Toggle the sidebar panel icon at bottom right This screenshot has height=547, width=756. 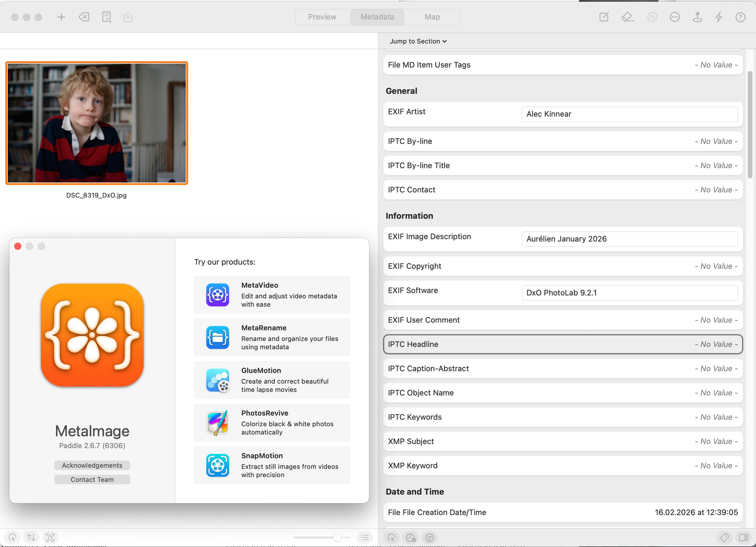(x=743, y=538)
